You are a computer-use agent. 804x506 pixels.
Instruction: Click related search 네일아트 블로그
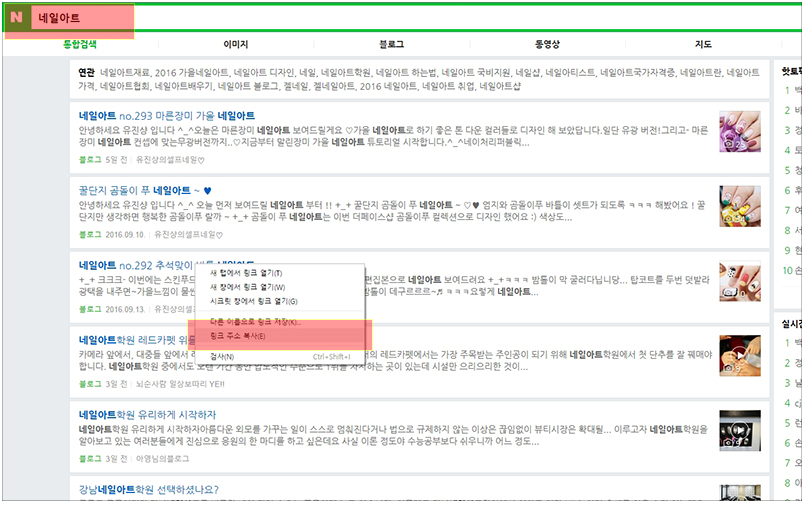248,86
